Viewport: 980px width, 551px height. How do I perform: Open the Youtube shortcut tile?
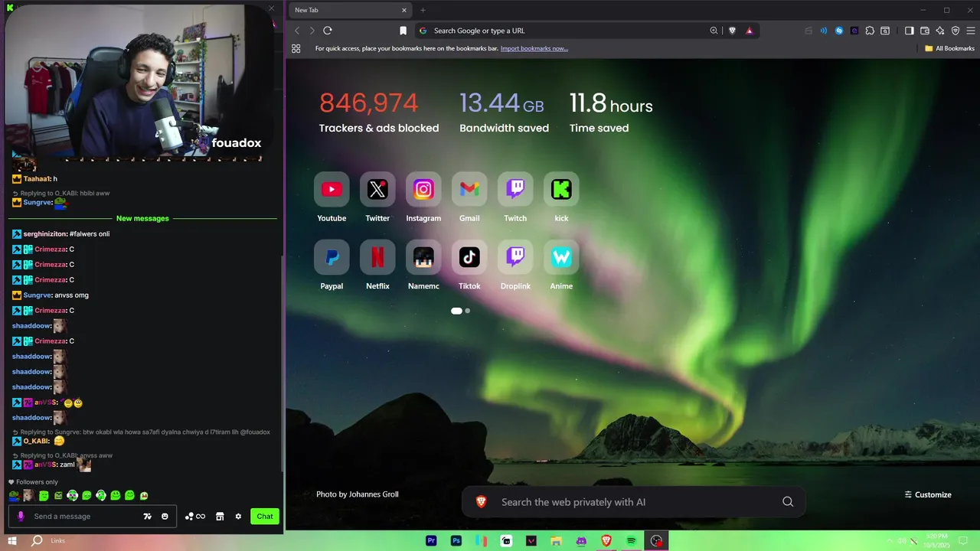click(x=332, y=189)
